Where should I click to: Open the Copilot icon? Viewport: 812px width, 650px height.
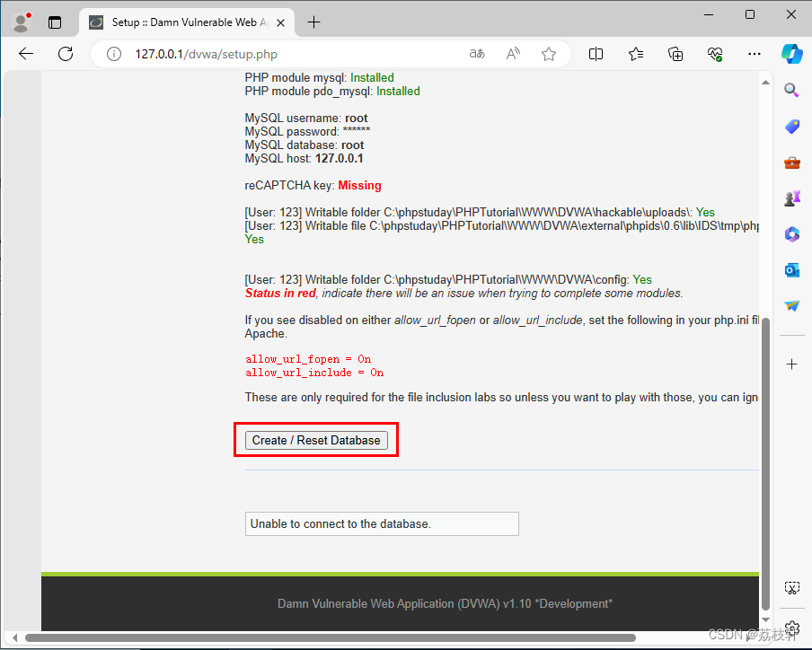792,54
